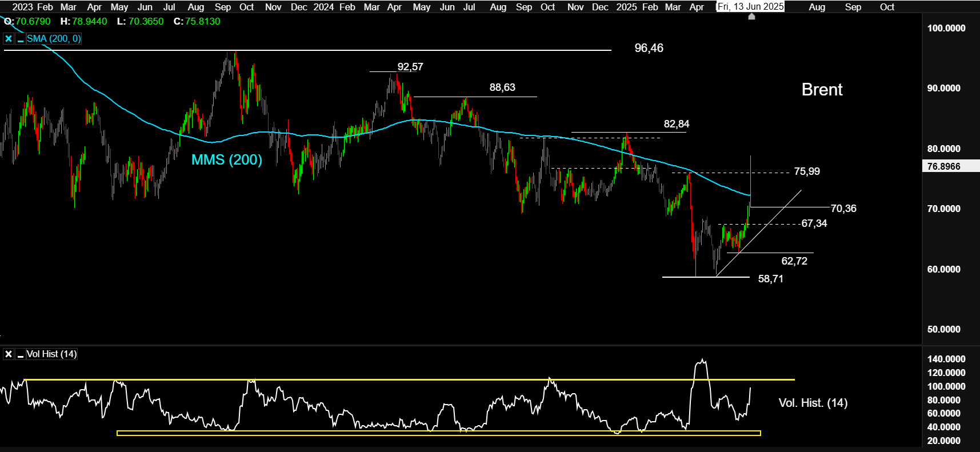Click the 50.0000 price axis label

(944, 329)
